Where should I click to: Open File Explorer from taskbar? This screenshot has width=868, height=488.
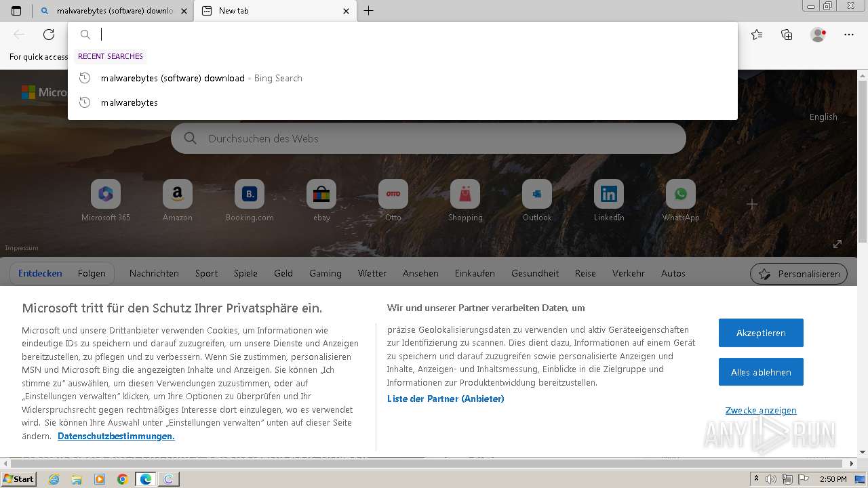pos(77,479)
